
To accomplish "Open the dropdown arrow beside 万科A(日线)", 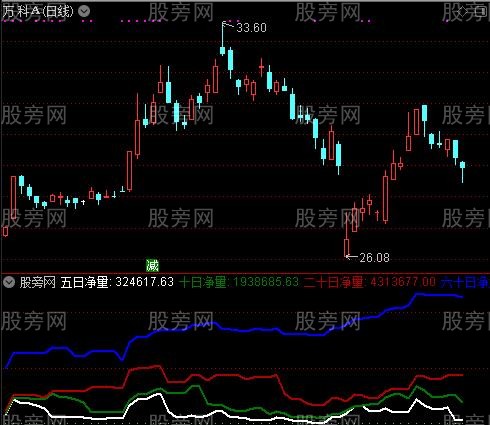I will (x=84, y=12).
